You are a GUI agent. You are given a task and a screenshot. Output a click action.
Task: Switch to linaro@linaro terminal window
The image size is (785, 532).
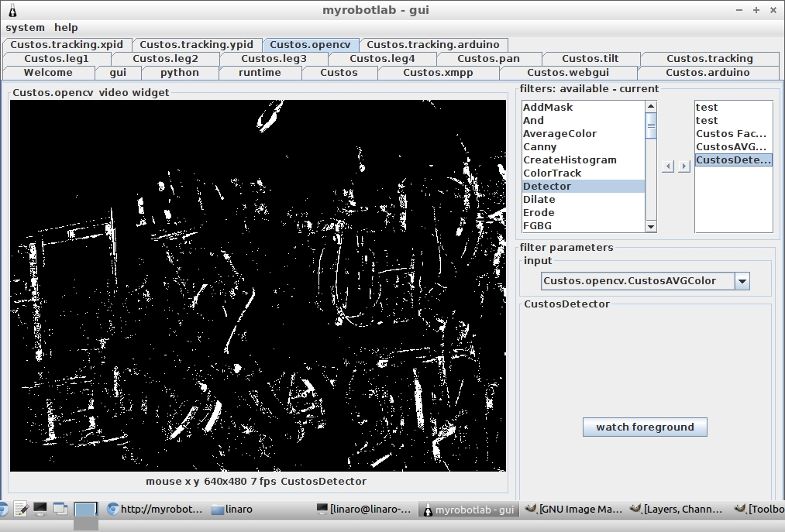pyautogui.click(x=364, y=510)
